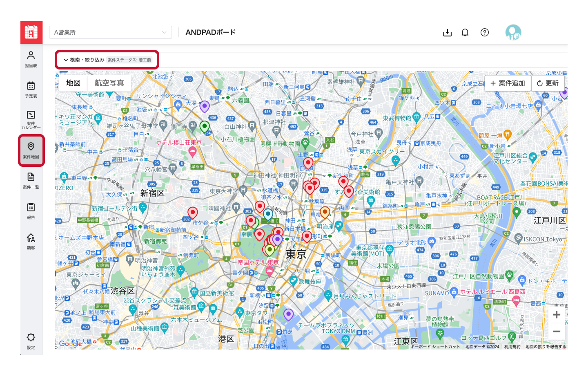
Task: Switch map to 地図 view
Action: [x=73, y=83]
